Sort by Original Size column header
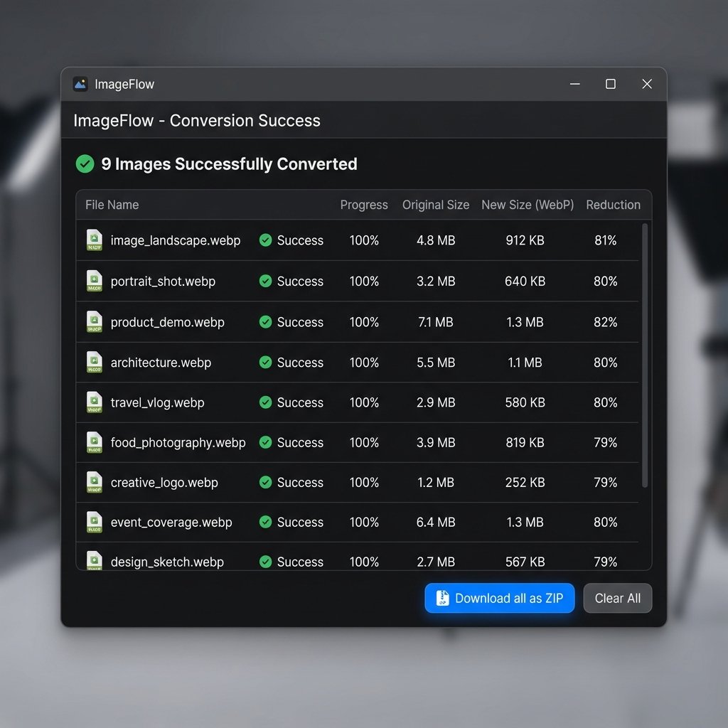The height and width of the screenshot is (728, 728). tap(436, 205)
